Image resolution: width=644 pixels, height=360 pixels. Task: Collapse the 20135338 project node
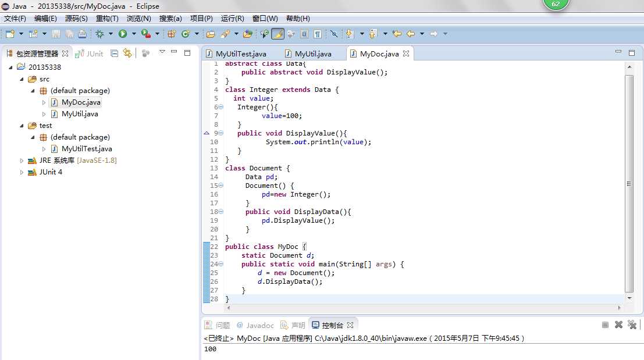tap(10, 67)
